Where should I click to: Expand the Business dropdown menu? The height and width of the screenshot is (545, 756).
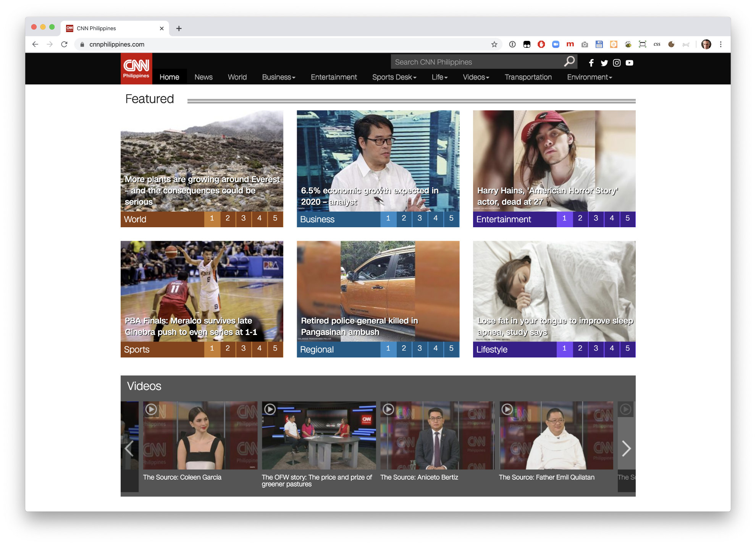click(x=278, y=77)
